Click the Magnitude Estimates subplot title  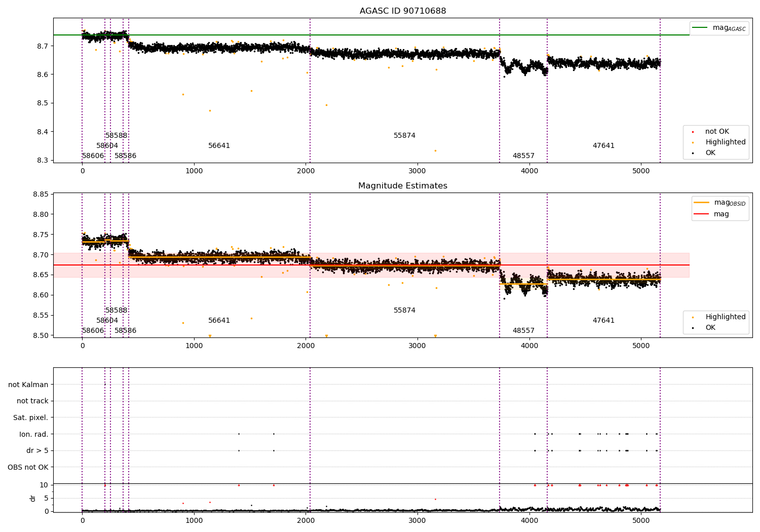pyautogui.click(x=403, y=186)
